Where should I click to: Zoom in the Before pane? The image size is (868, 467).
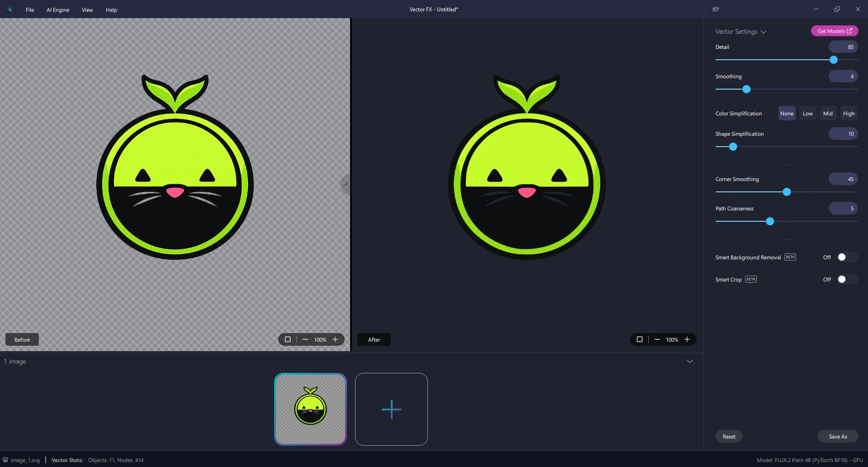(335, 339)
